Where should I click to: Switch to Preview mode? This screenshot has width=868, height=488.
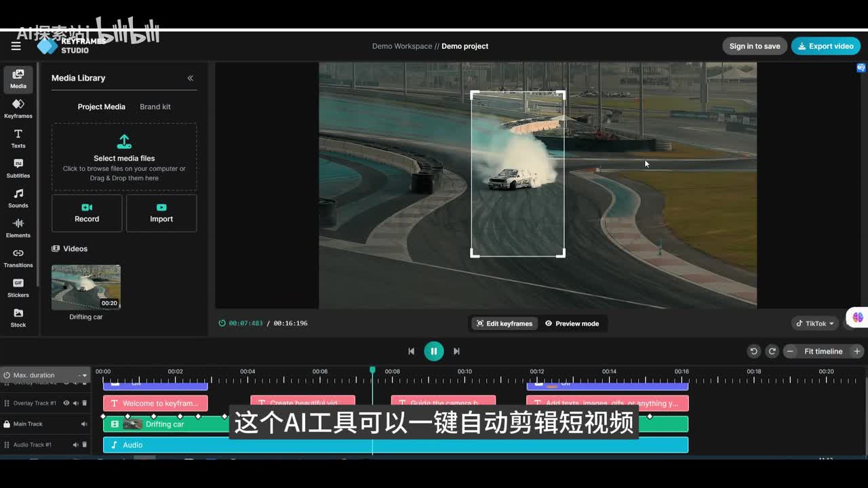pyautogui.click(x=572, y=323)
